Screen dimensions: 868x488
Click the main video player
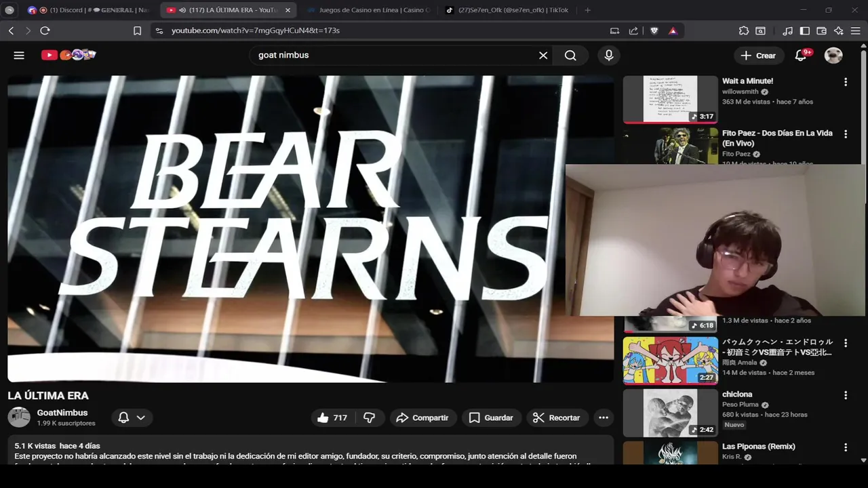[311, 229]
